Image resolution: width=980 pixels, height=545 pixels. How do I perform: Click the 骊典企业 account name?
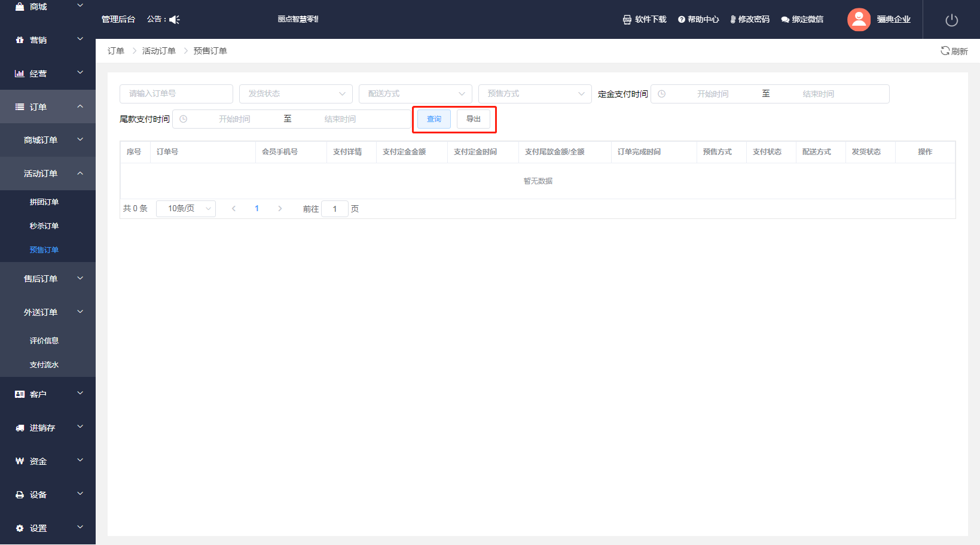click(x=894, y=20)
